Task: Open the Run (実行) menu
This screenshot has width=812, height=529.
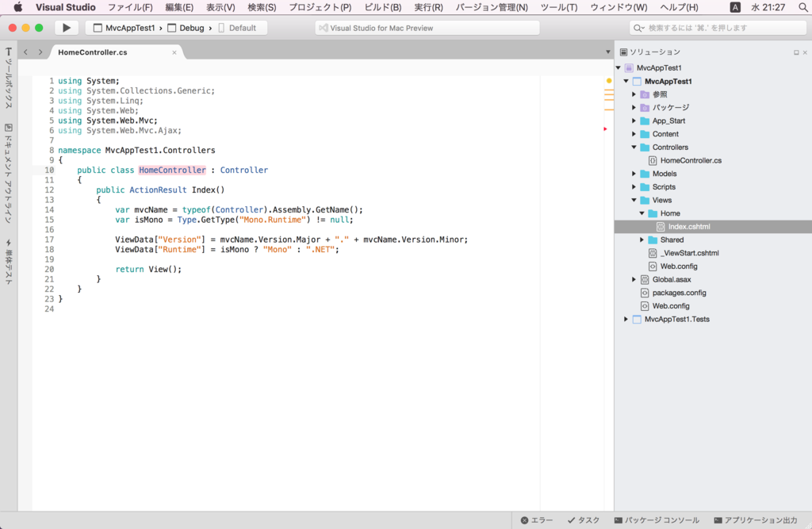Action: [429, 7]
